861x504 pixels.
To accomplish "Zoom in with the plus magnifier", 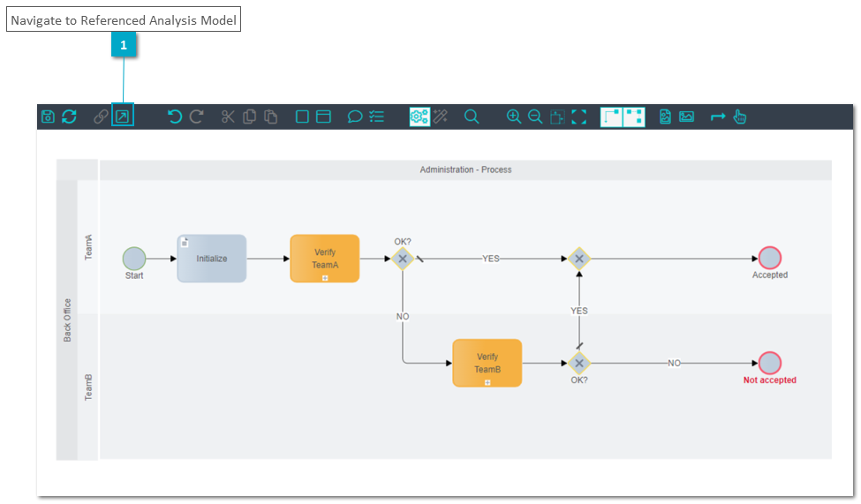I will (514, 117).
